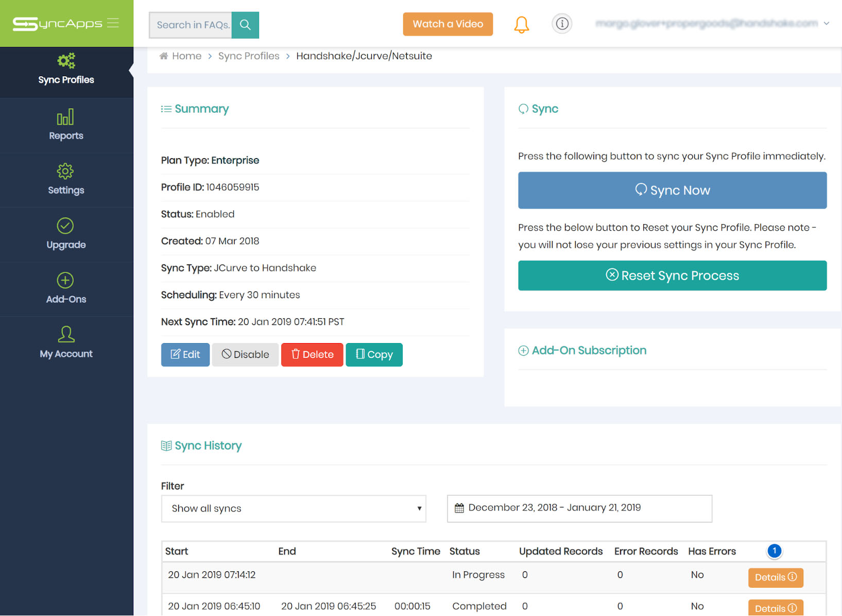Click the Updated Records column header
Screen dimensions: 842x616
point(561,551)
